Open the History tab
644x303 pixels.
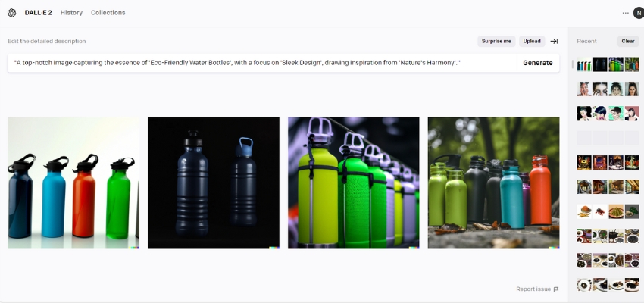click(x=71, y=13)
